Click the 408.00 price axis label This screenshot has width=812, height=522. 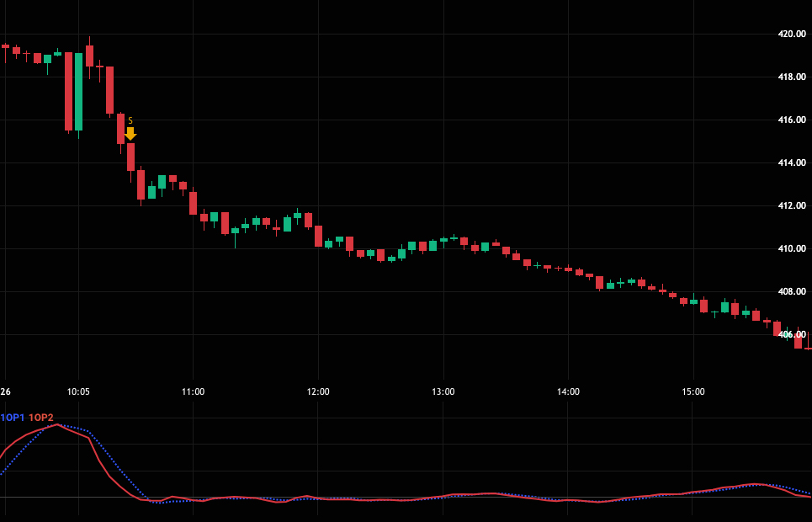pos(792,292)
